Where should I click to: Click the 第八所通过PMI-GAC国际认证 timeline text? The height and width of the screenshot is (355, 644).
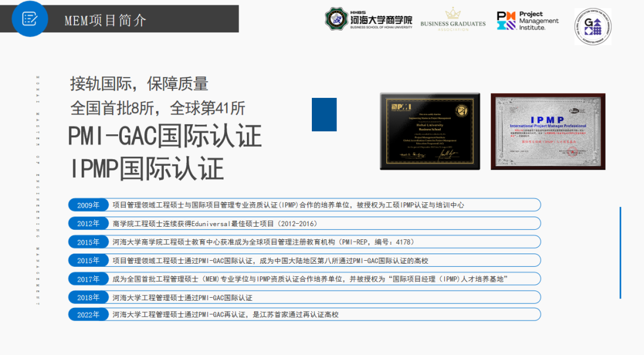coord(270,261)
